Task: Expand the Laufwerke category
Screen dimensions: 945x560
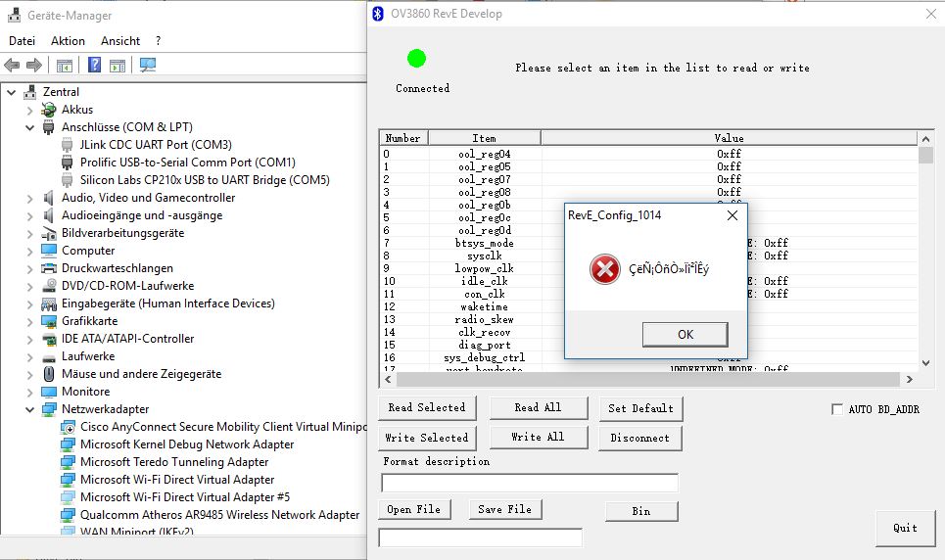Action: 30,356
